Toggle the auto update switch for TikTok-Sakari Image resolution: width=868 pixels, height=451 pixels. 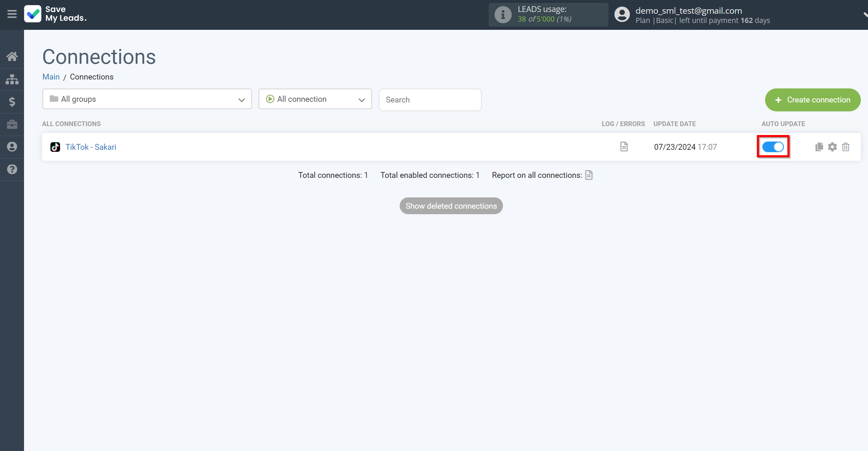773,147
